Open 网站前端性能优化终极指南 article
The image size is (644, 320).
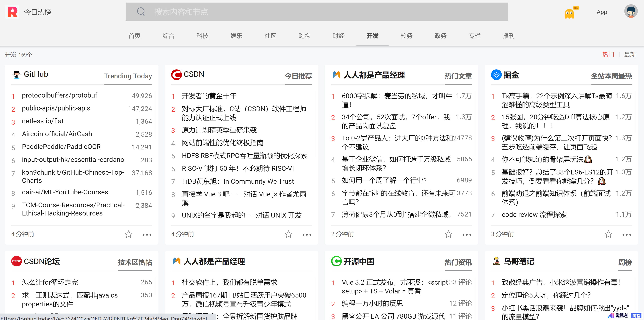click(223, 143)
